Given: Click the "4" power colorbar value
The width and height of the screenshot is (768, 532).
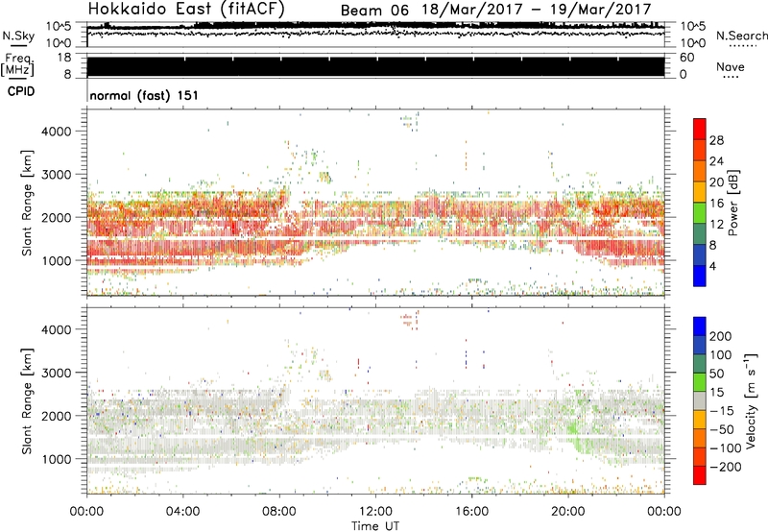Looking at the screenshot, I should (712, 266).
